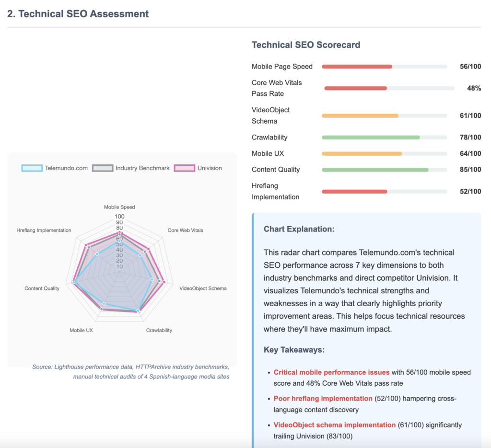Click the Mobile UX orange scorecard bar
Screen dimensions: 491x448
[362, 153]
